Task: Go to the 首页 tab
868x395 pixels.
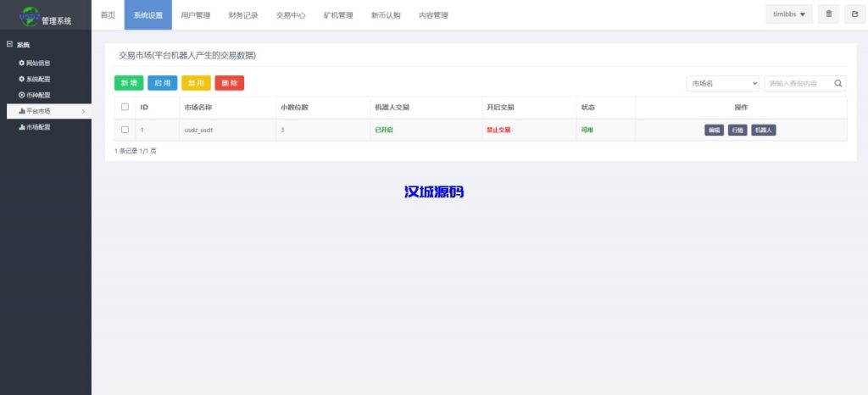Action: coord(108,15)
